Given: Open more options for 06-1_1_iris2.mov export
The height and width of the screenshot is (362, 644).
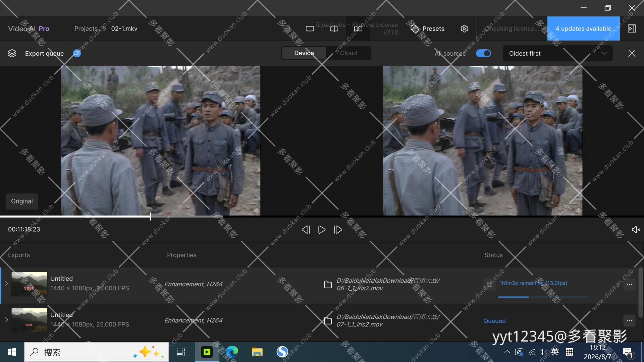Looking at the screenshot, I should (629, 285).
